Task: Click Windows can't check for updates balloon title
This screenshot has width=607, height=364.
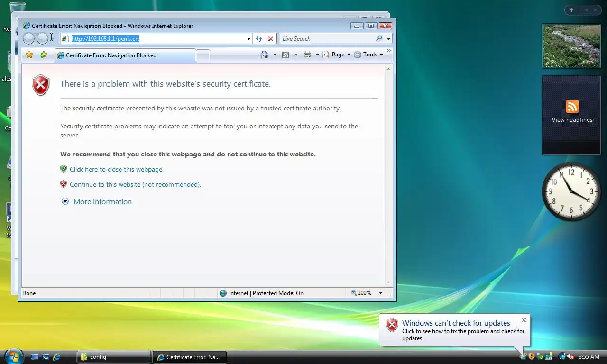Action: tap(456, 323)
